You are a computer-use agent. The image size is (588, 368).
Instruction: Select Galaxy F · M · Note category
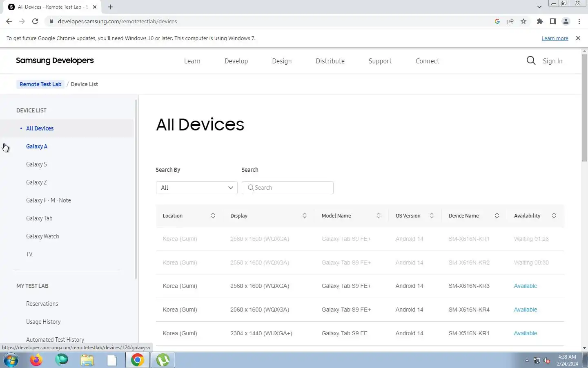(49, 200)
